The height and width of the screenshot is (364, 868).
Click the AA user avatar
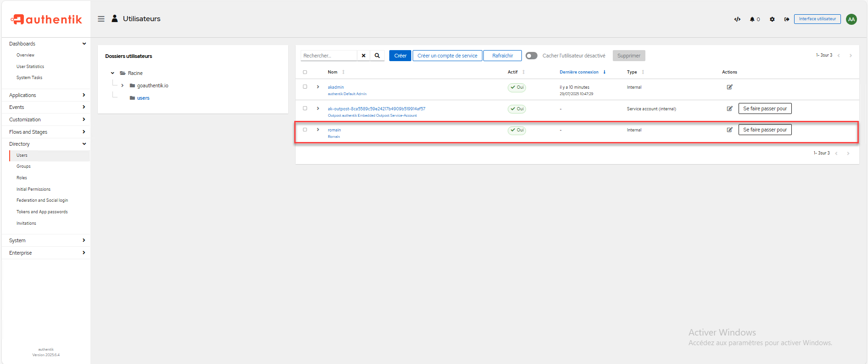[x=851, y=19]
